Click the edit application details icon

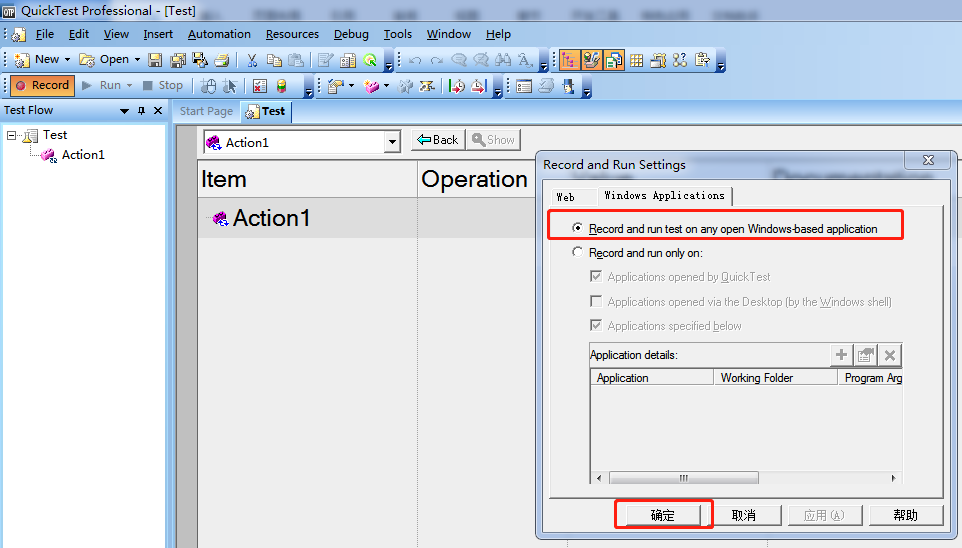click(866, 355)
